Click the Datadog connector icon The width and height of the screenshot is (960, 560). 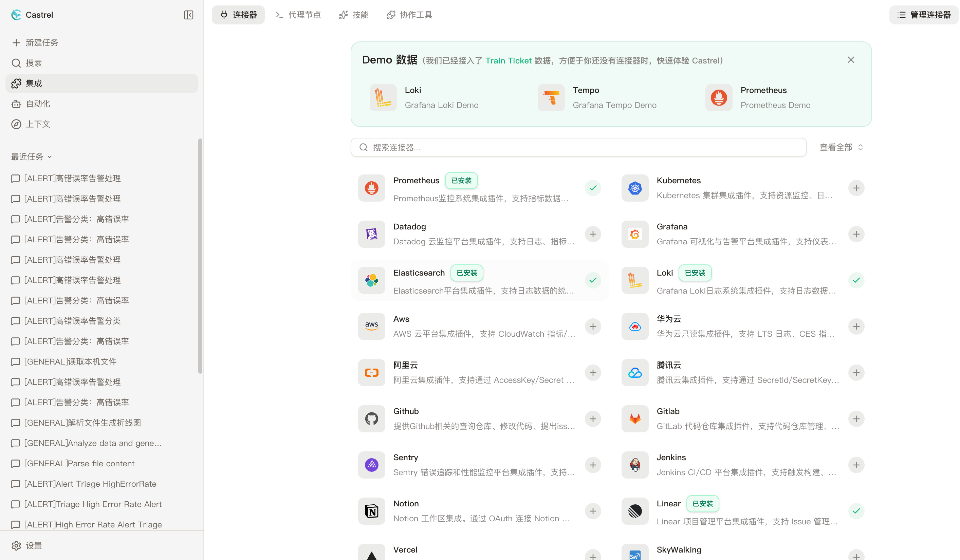coord(371,234)
